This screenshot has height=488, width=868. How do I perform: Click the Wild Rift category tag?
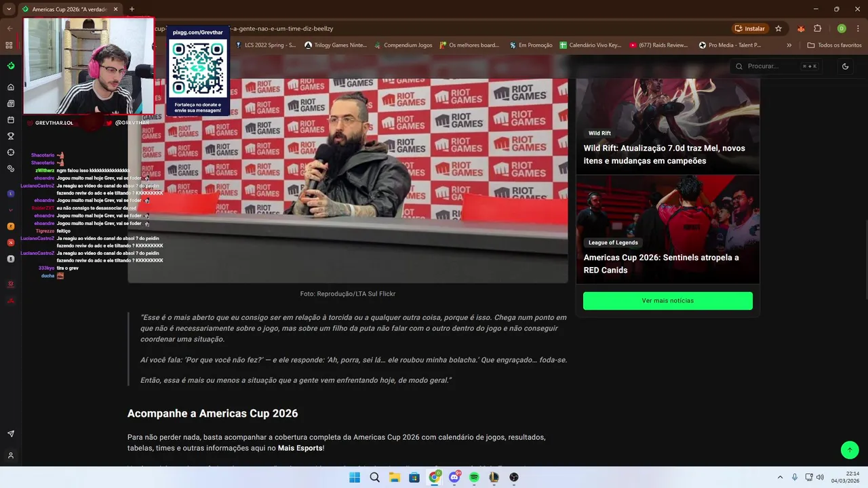coord(599,134)
